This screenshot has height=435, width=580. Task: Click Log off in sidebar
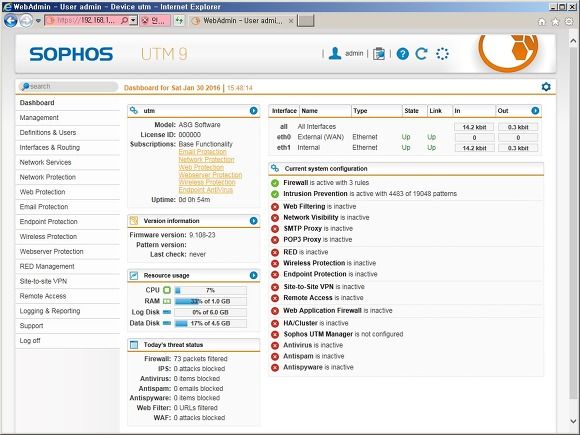[x=30, y=340]
